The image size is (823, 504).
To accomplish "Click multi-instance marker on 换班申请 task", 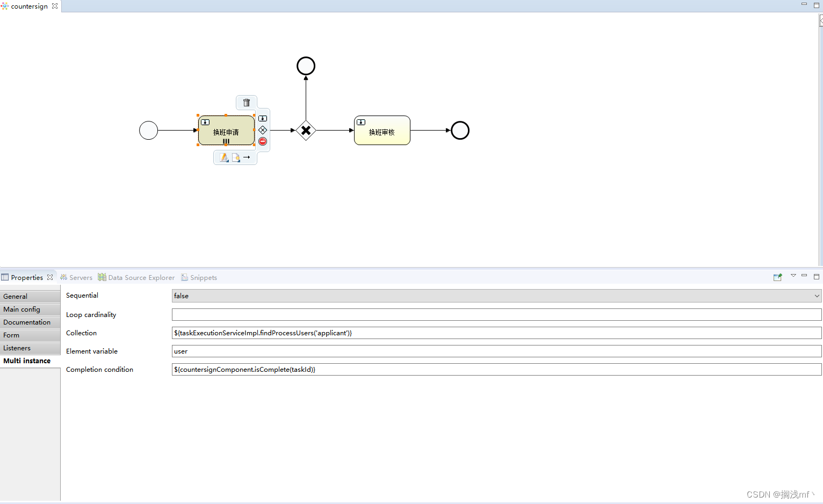I will click(226, 141).
